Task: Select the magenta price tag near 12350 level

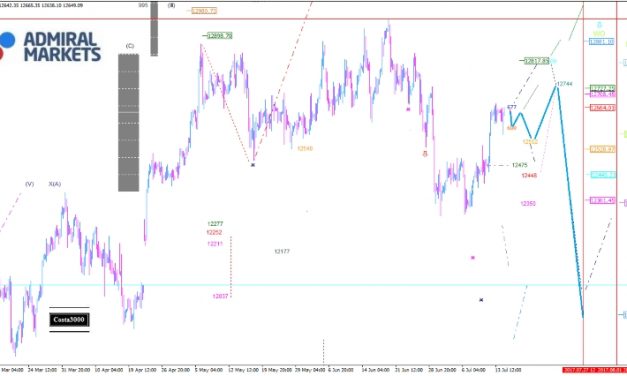Action: [603, 200]
